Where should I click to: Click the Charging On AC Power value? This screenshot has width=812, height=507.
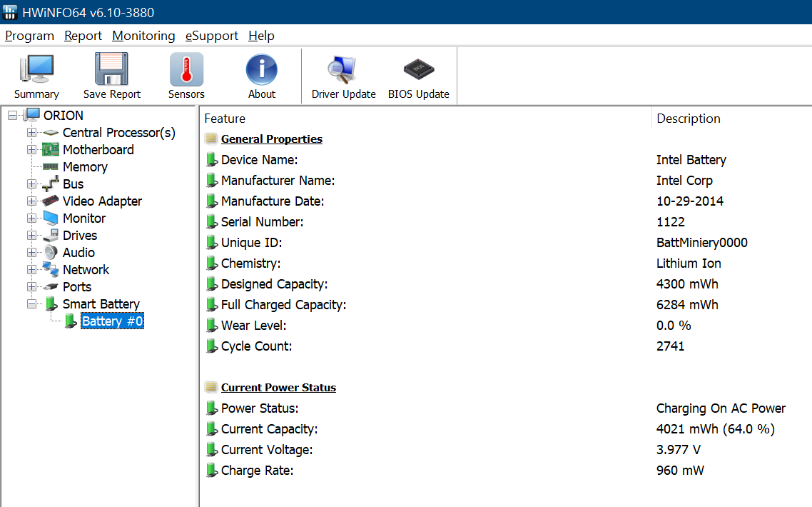click(x=721, y=408)
